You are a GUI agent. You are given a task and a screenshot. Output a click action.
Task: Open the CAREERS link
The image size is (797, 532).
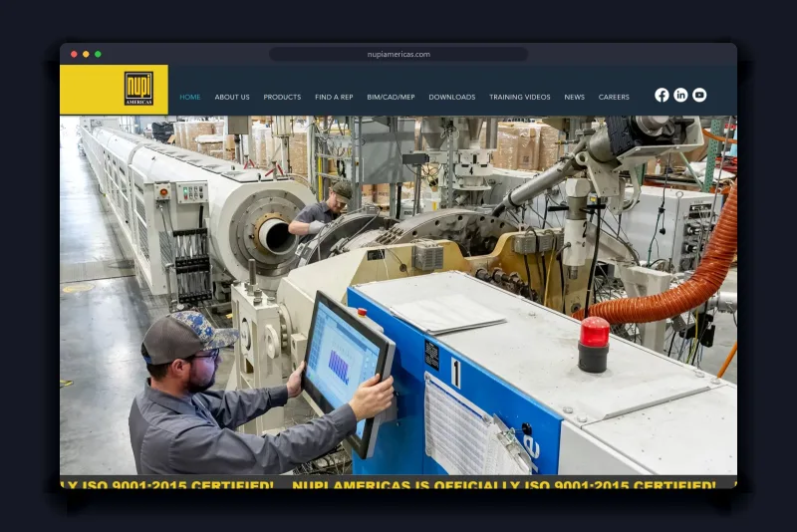click(x=614, y=97)
